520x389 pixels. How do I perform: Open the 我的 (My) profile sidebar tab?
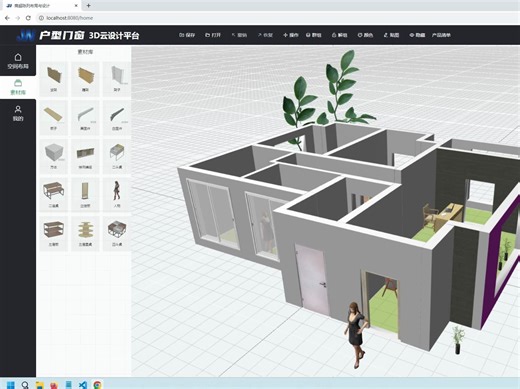(x=18, y=113)
